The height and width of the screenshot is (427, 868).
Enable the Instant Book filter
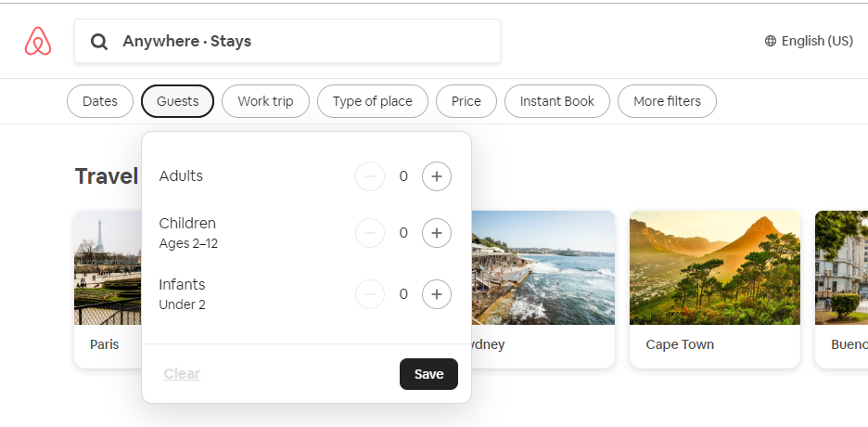click(556, 101)
